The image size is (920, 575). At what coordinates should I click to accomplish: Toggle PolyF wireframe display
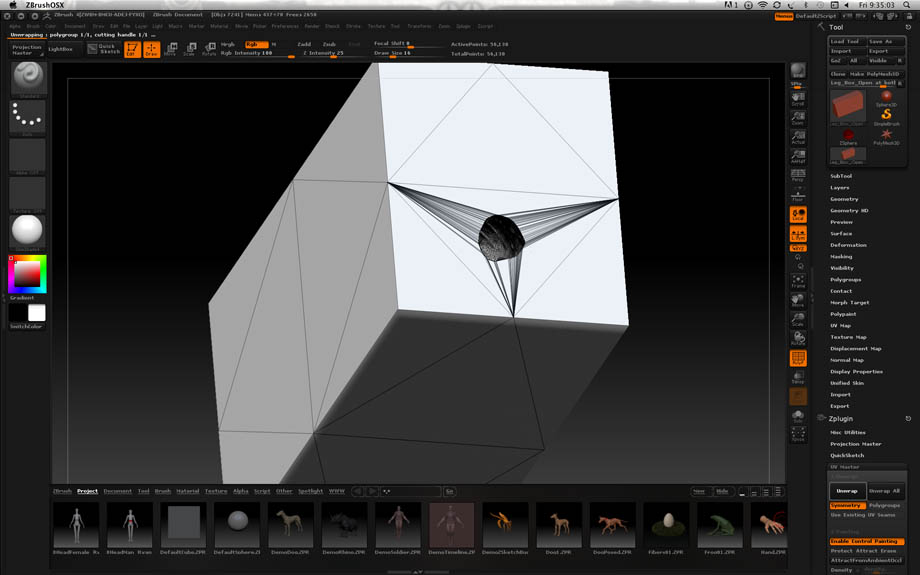click(798, 358)
